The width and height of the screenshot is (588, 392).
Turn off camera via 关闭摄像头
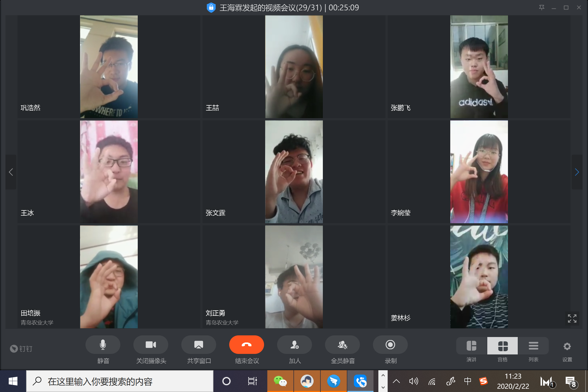coord(151,345)
